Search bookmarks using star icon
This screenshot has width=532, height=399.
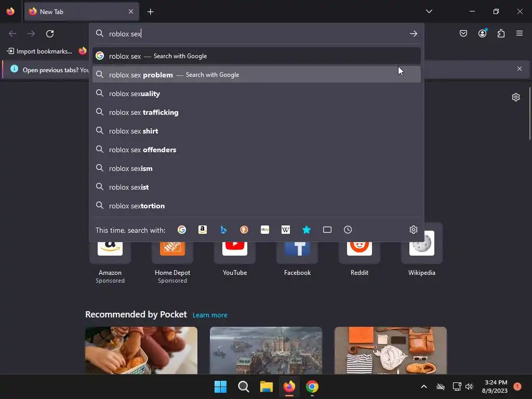pos(307,230)
